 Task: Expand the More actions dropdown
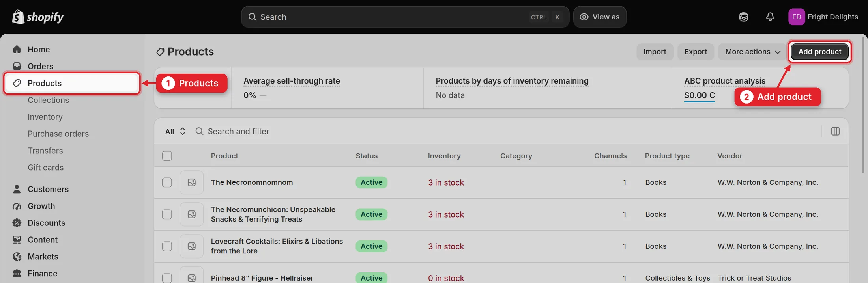(752, 52)
